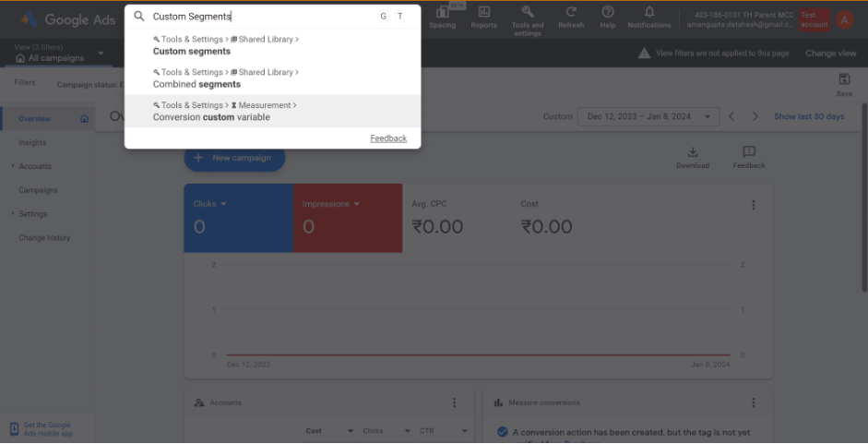Open Change history in the sidebar
This screenshot has height=444, width=868.
coord(44,238)
